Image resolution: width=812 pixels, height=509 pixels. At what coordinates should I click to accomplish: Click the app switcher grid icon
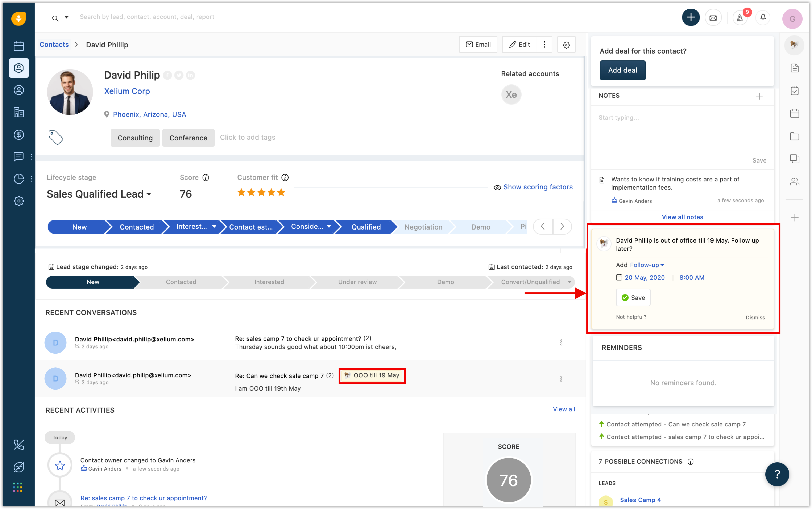[x=17, y=487]
